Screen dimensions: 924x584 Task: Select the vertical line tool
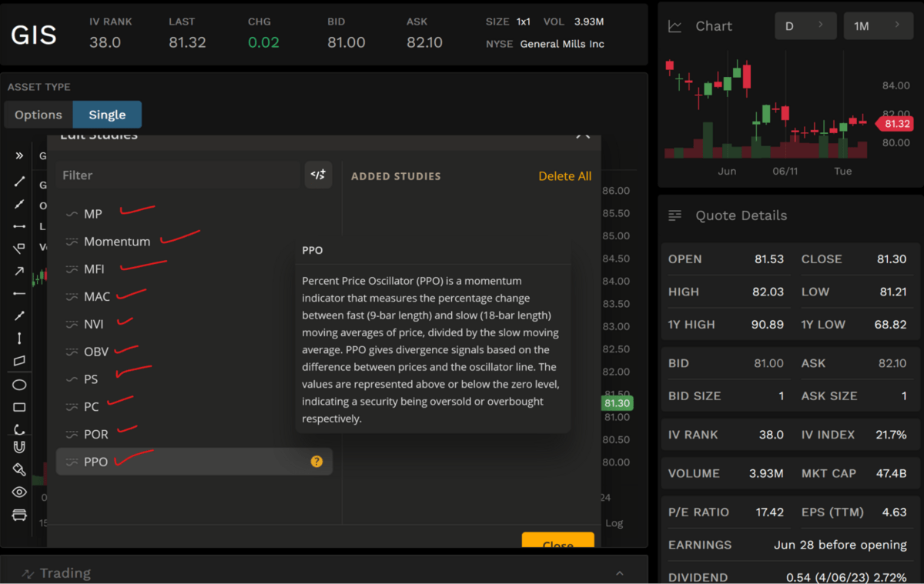(x=19, y=339)
